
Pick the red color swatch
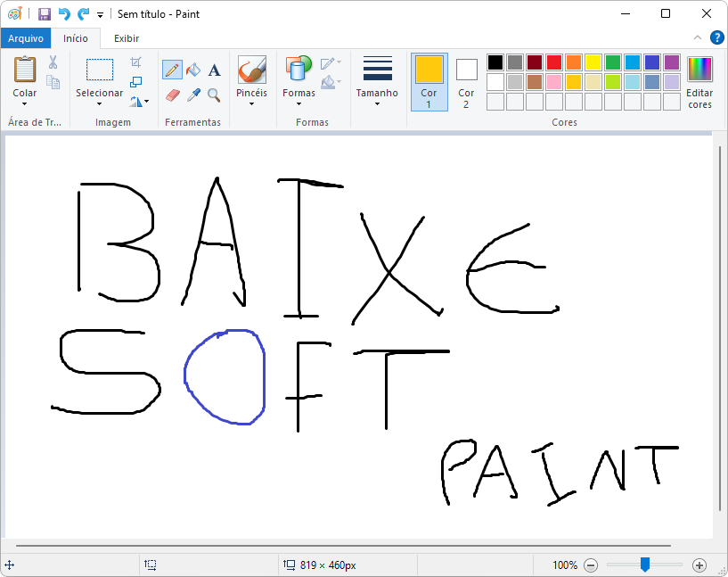click(x=554, y=62)
